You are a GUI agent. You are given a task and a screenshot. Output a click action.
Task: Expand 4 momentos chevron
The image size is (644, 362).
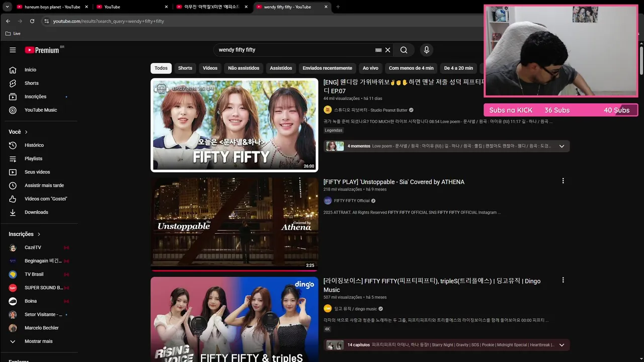(x=561, y=146)
